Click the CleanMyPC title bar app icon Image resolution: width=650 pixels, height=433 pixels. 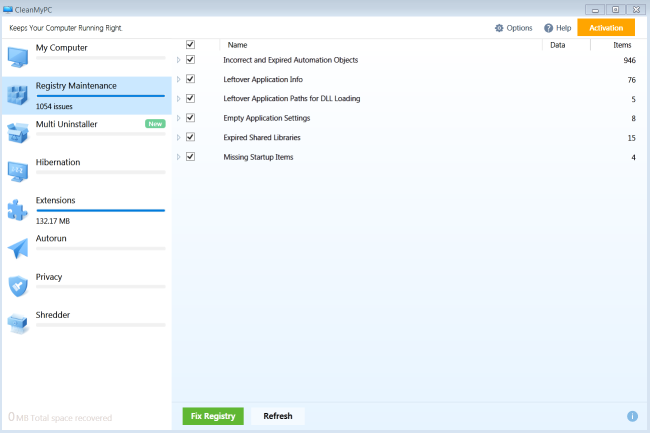8,9
